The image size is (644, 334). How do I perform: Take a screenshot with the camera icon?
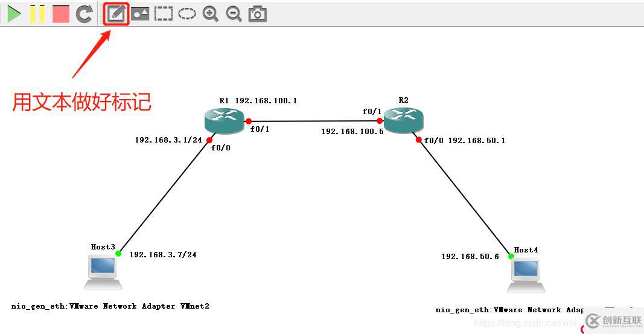(258, 14)
